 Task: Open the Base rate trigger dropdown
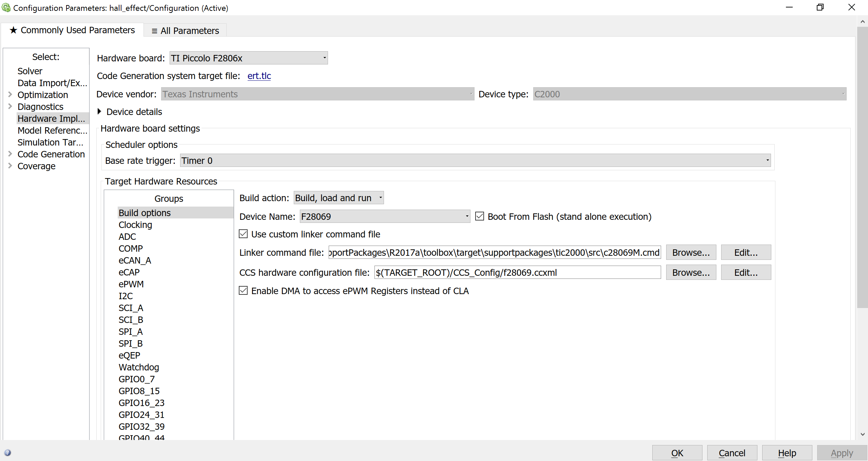475,160
